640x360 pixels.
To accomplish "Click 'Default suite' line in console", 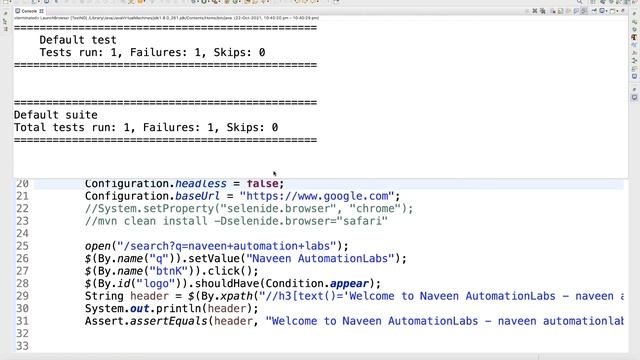I will pyautogui.click(x=56, y=115).
